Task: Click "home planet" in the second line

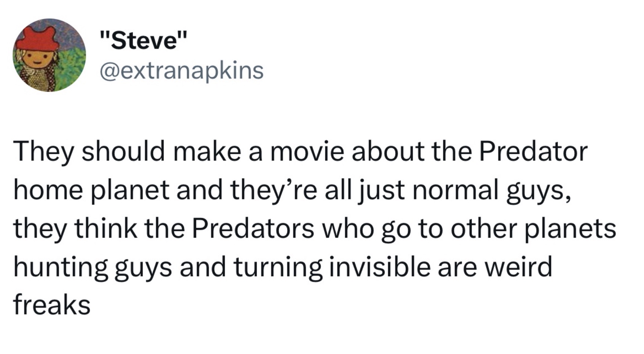Action: 92,190
